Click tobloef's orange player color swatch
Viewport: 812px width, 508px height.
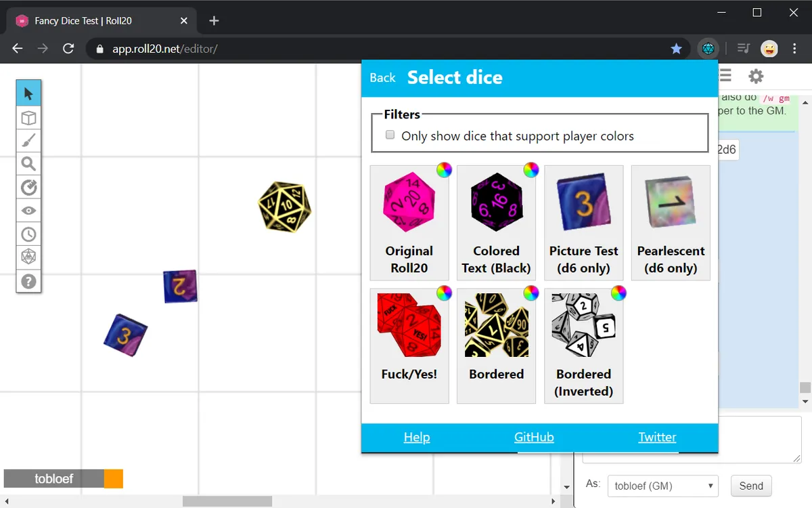[114, 479]
